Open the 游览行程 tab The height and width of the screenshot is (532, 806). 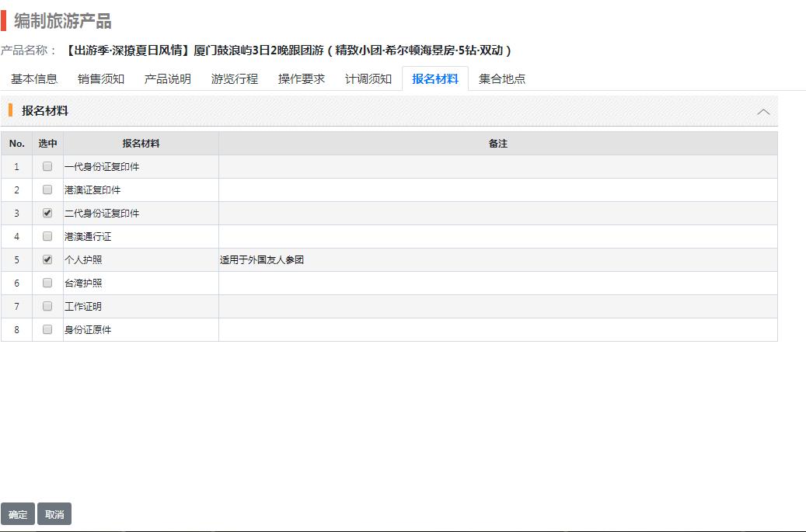235,78
